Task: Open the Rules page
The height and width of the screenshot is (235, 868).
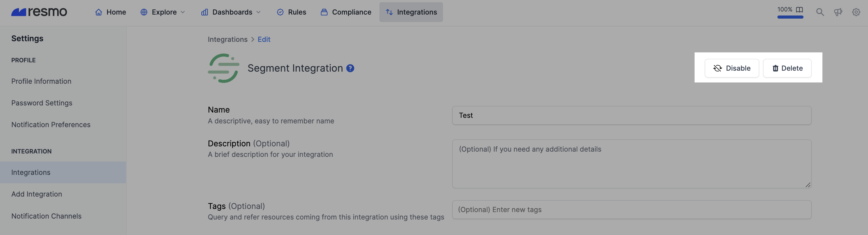Action: coord(292,12)
